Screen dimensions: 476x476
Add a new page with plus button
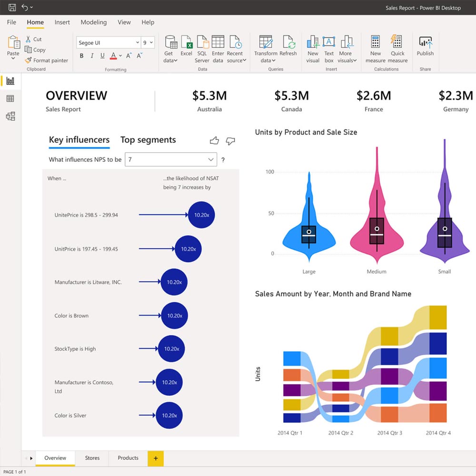click(156, 458)
